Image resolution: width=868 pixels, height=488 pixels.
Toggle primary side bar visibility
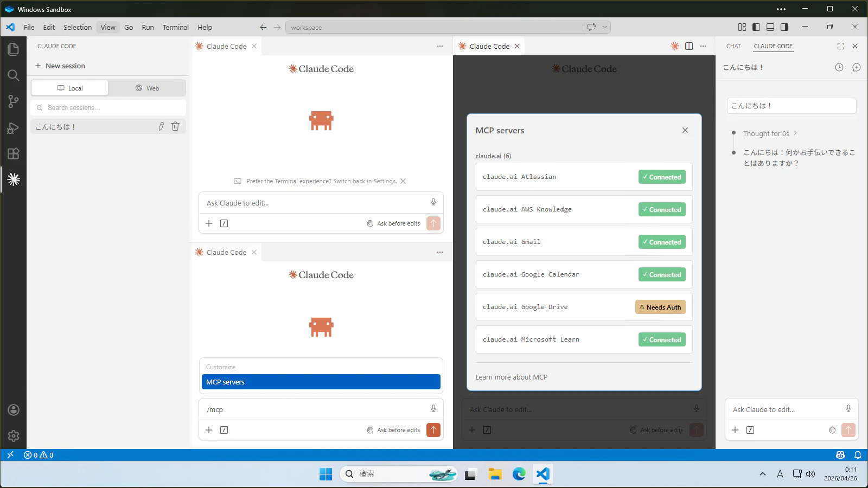coord(756,27)
